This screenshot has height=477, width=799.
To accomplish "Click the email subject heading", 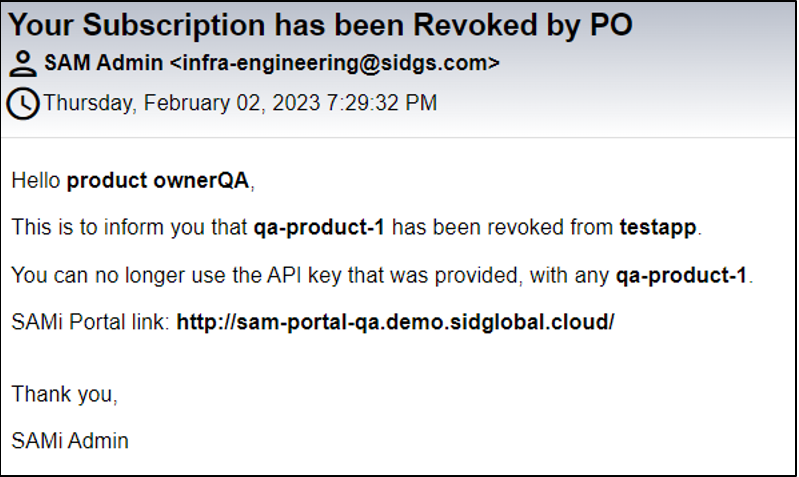I will tap(321, 25).
